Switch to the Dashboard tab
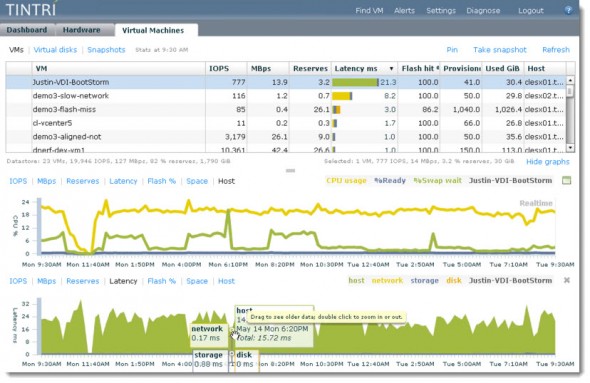This screenshot has width=590, height=383. pos(27,30)
